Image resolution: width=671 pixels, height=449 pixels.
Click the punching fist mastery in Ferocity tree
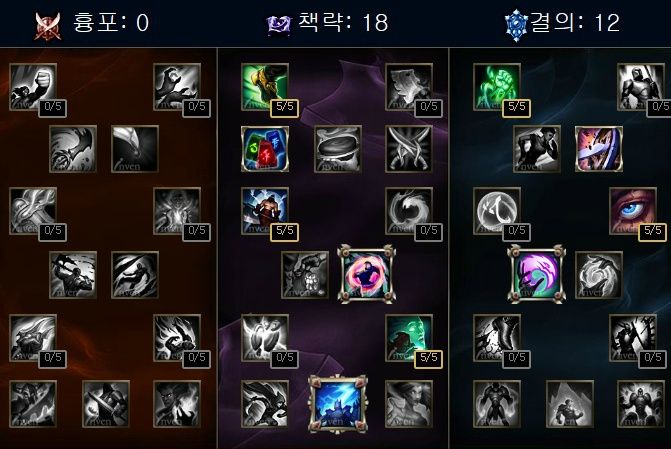33,87
